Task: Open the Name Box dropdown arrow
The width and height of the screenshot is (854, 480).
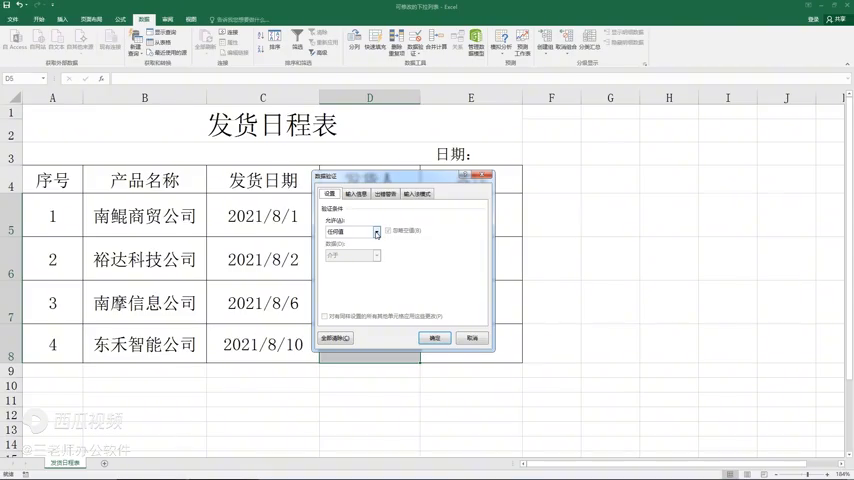Action: click(43, 79)
